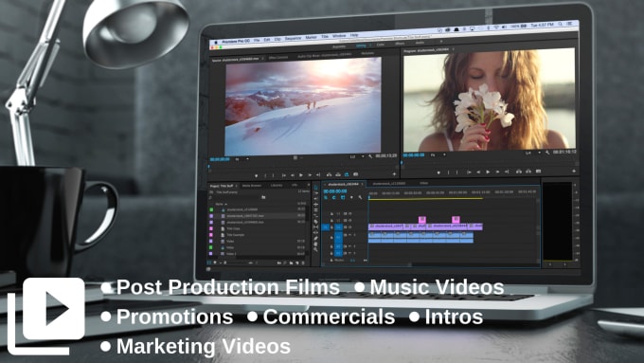Open Program monitor settings wrench

(547, 152)
